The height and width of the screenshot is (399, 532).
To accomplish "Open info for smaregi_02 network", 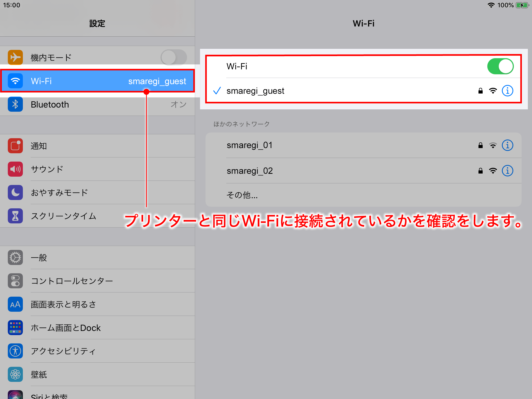I will click(507, 171).
